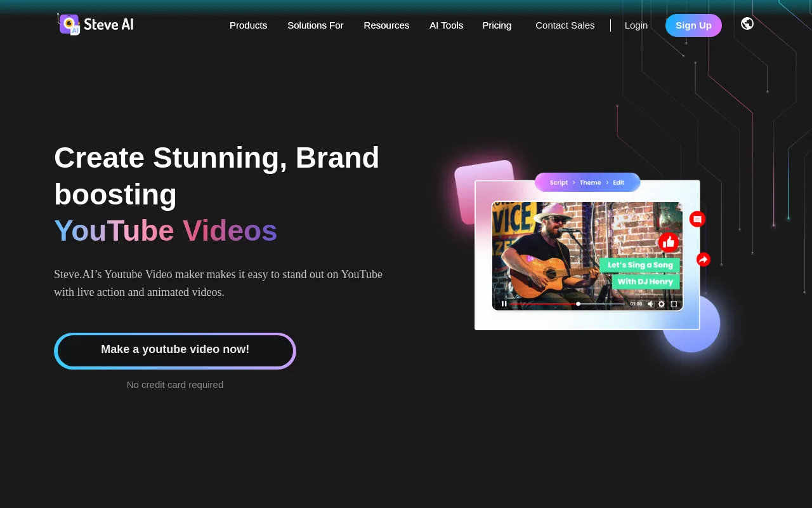812x508 pixels.
Task: Click the fullscreen icon in video player
Action: [x=674, y=304]
